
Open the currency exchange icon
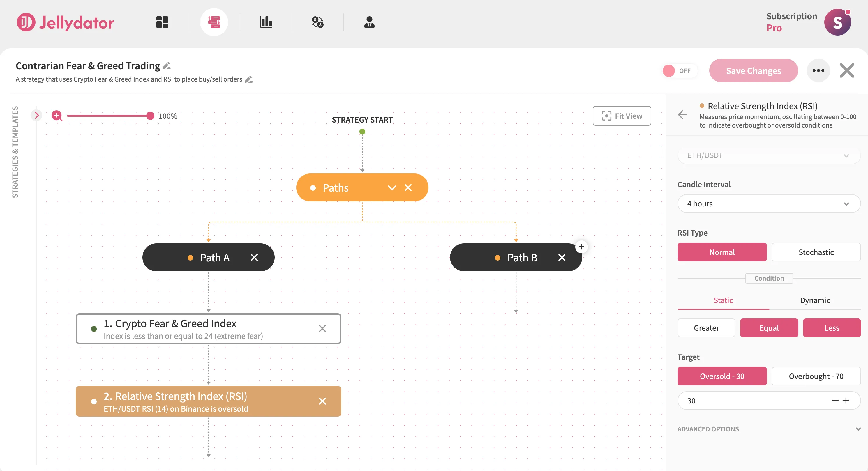click(317, 22)
